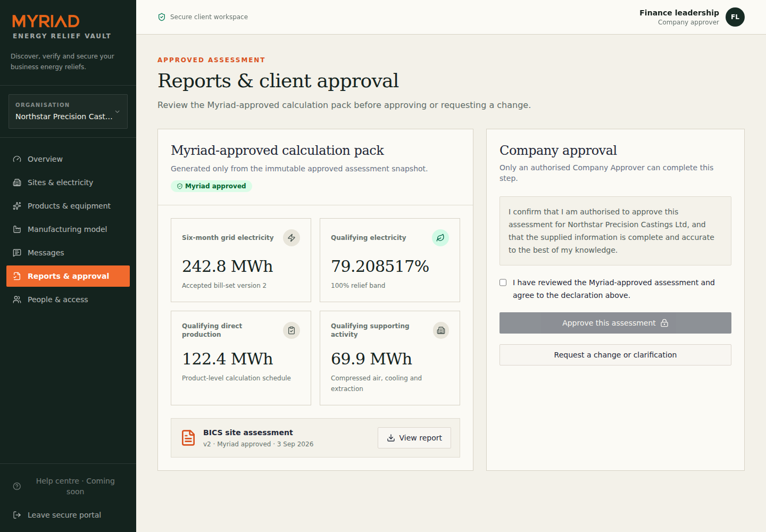Viewport: 766px width, 532px height.
Task: Tick the reviewed assessment declaration checkbox
Action: click(x=503, y=282)
